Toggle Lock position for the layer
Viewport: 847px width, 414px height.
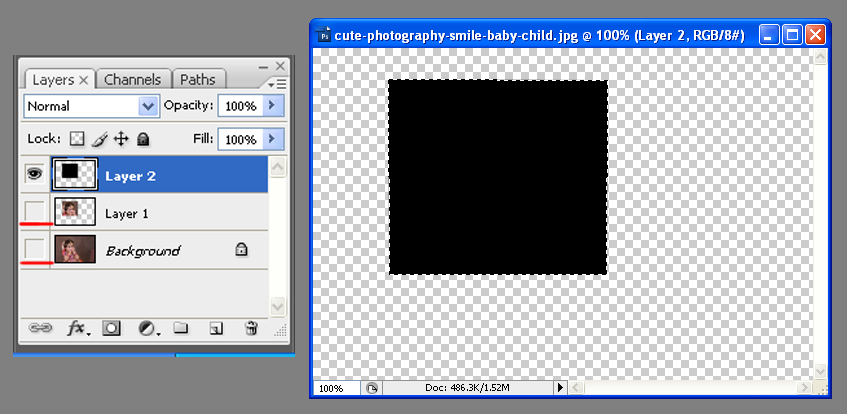coord(121,139)
